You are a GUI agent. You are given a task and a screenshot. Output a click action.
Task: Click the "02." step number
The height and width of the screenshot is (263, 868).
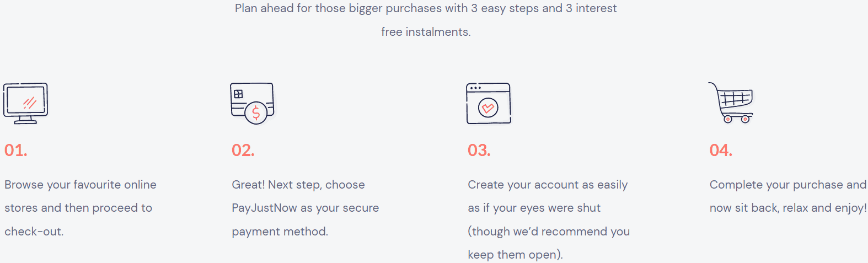point(243,151)
